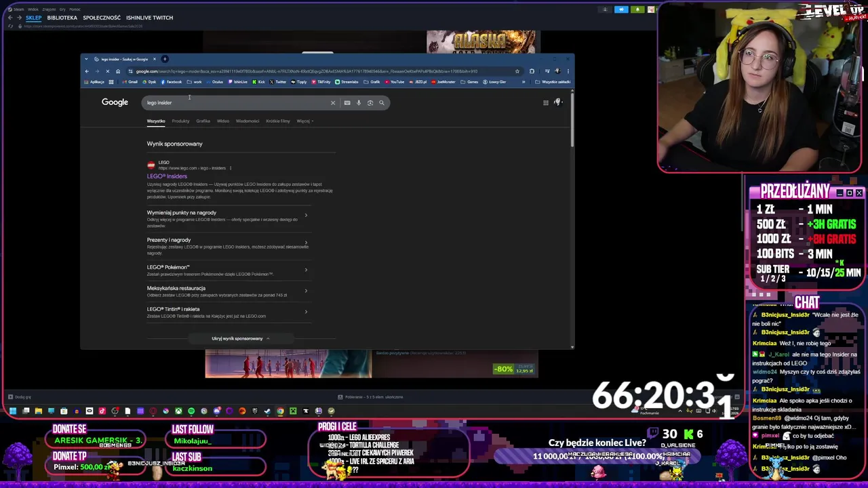Open Google voice search microphone
868x488 pixels.
click(x=359, y=103)
